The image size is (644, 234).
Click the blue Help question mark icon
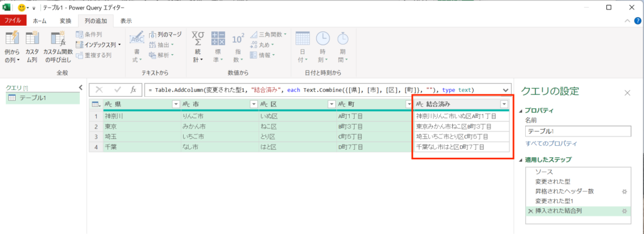(x=638, y=21)
